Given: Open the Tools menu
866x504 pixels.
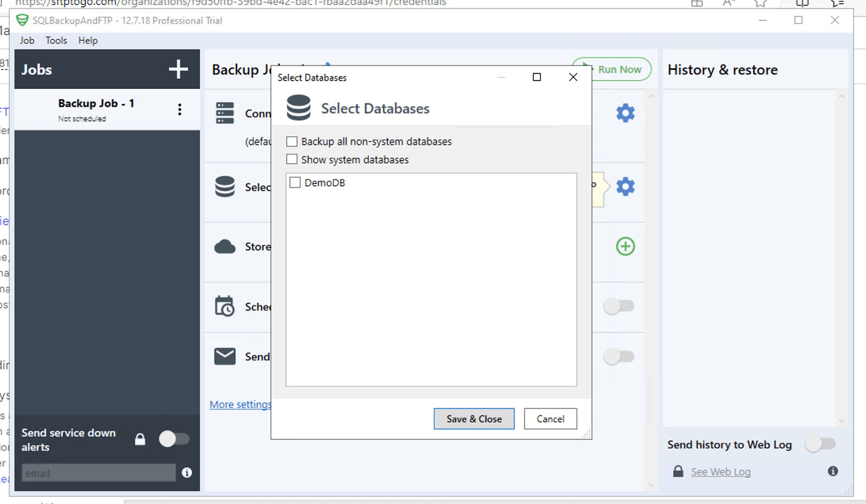Looking at the screenshot, I should coord(56,40).
